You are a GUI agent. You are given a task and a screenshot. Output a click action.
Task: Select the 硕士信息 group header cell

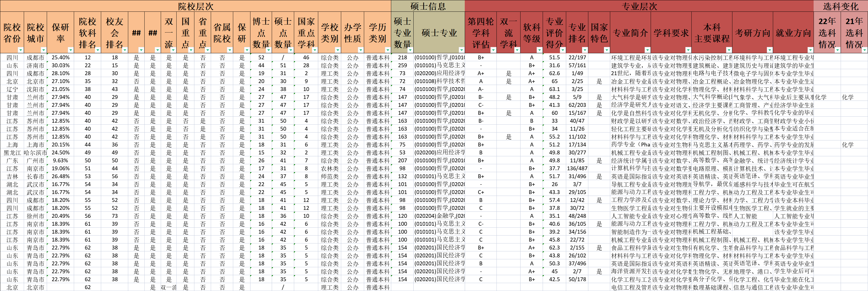pyautogui.click(x=428, y=6)
